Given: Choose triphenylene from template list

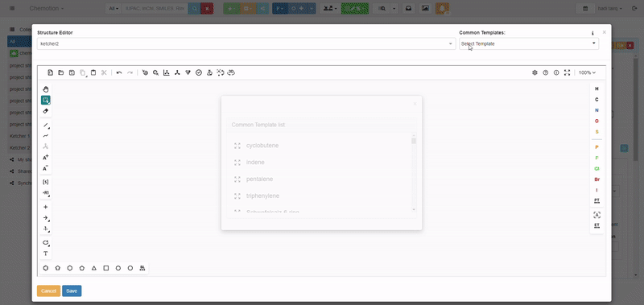Looking at the screenshot, I should [263, 196].
